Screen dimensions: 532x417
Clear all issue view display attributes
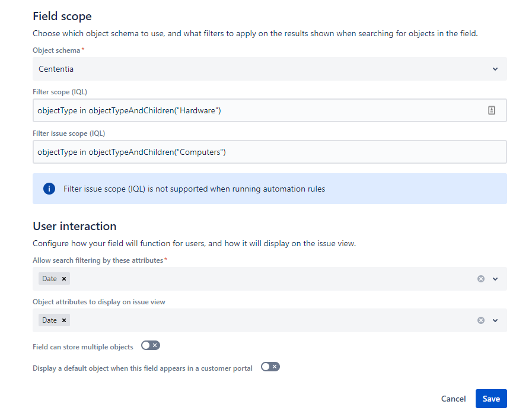pos(481,320)
